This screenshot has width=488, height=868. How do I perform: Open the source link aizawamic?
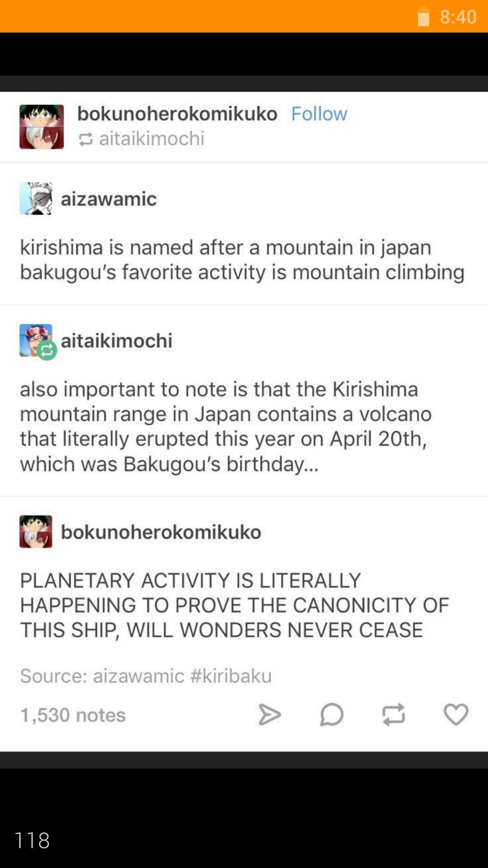pyautogui.click(x=139, y=676)
